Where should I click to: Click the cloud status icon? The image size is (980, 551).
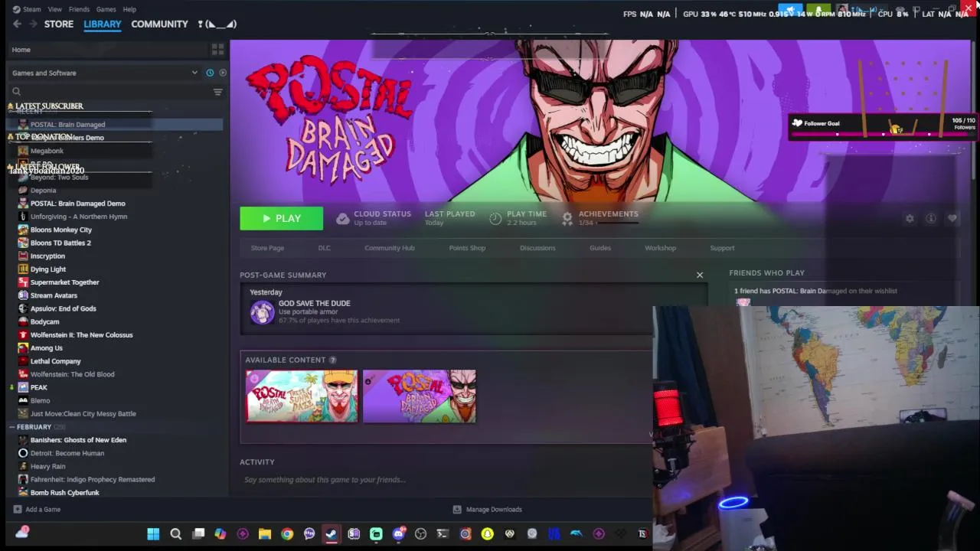coord(342,219)
